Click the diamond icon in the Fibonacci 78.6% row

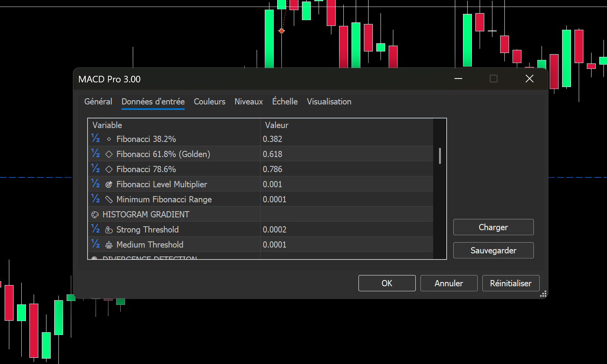[x=109, y=169]
